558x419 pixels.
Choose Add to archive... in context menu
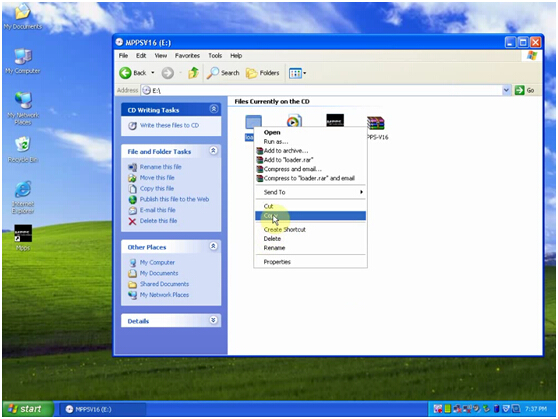point(310,151)
